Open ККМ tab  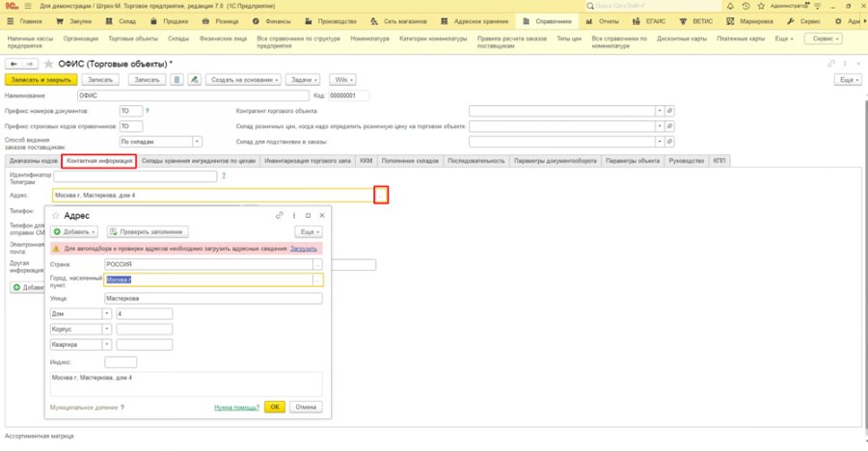[x=366, y=161]
